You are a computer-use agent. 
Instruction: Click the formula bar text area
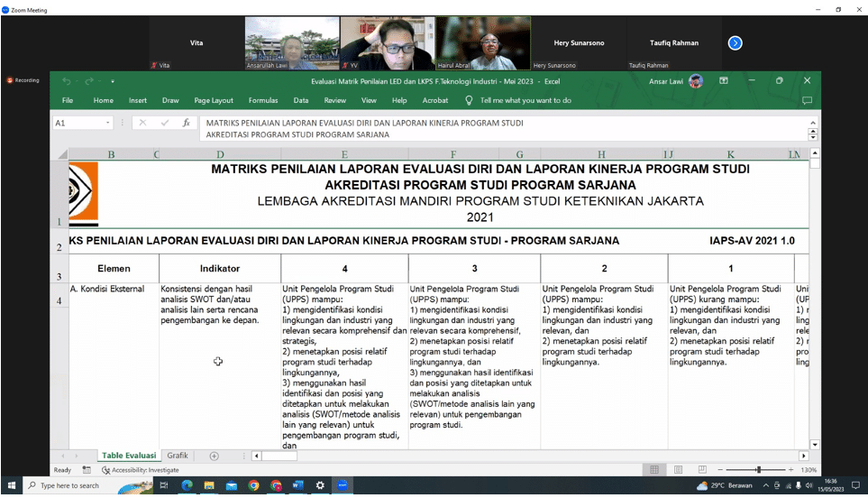tap(503, 128)
